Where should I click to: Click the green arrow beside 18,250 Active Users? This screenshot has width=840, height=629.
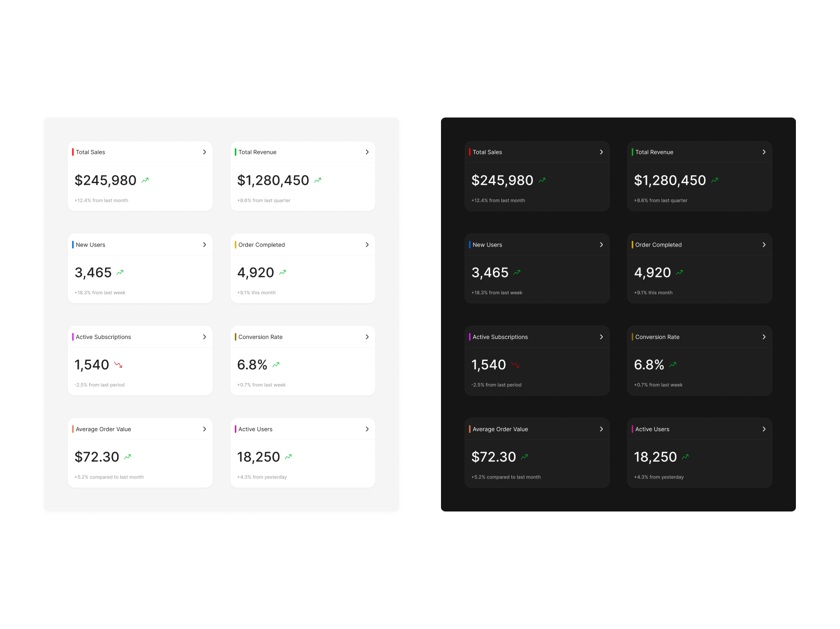pos(288,457)
